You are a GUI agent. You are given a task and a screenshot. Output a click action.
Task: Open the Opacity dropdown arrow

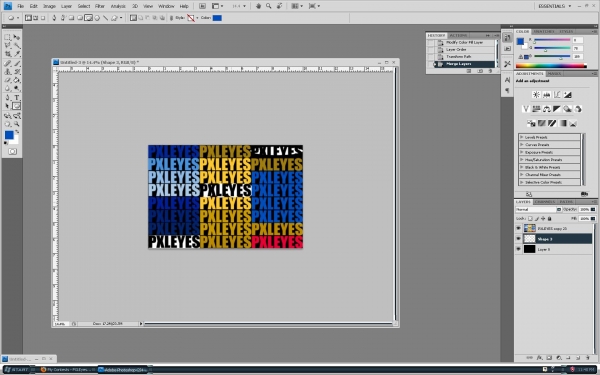click(593, 209)
